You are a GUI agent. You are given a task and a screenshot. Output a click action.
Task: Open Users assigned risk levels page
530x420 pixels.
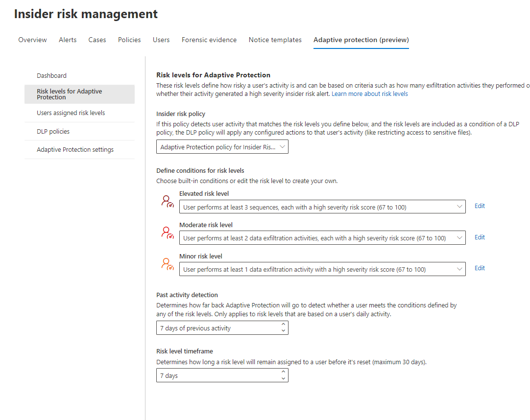pyautogui.click(x=71, y=113)
